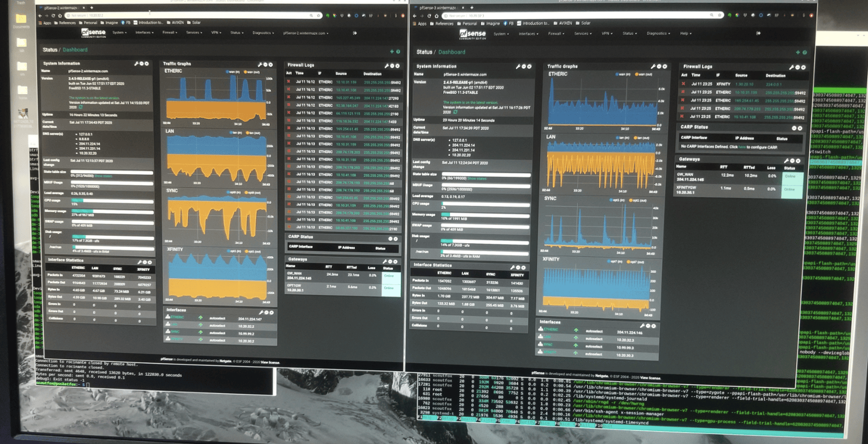The width and height of the screenshot is (868, 444).
Task: Switch to the pfSense-2 browser tab
Action: 61,8
